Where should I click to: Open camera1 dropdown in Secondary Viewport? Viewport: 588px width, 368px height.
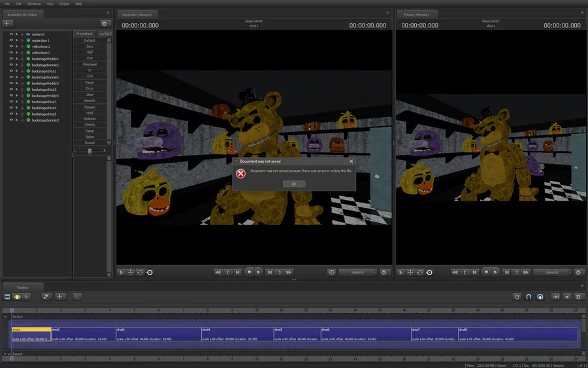click(x=358, y=273)
